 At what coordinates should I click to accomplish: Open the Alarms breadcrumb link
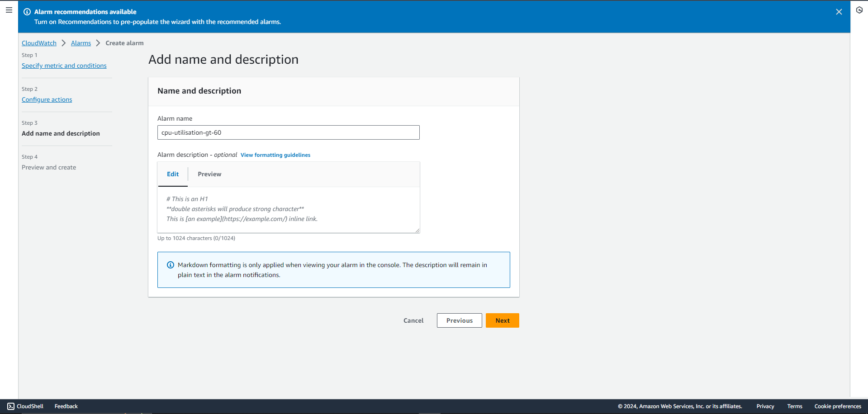pyautogui.click(x=81, y=43)
